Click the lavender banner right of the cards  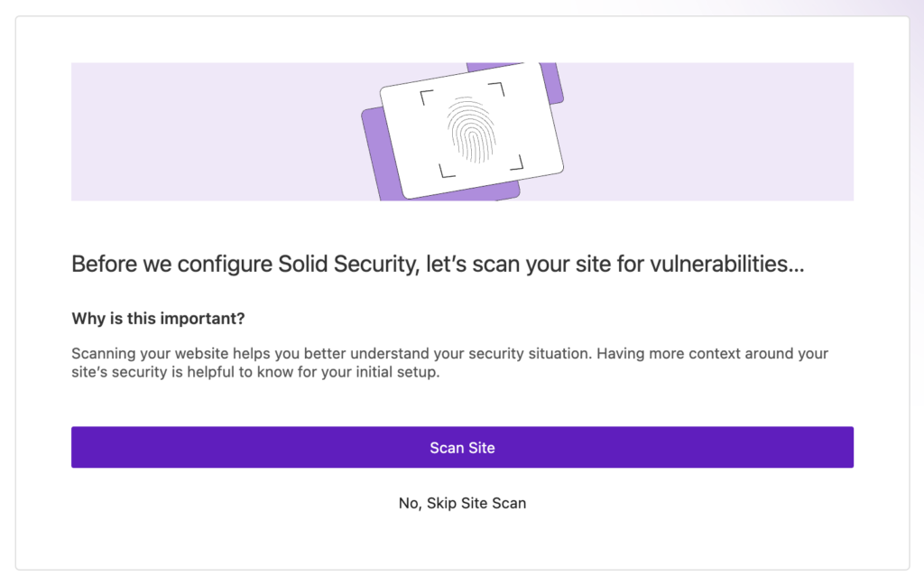[713, 131]
